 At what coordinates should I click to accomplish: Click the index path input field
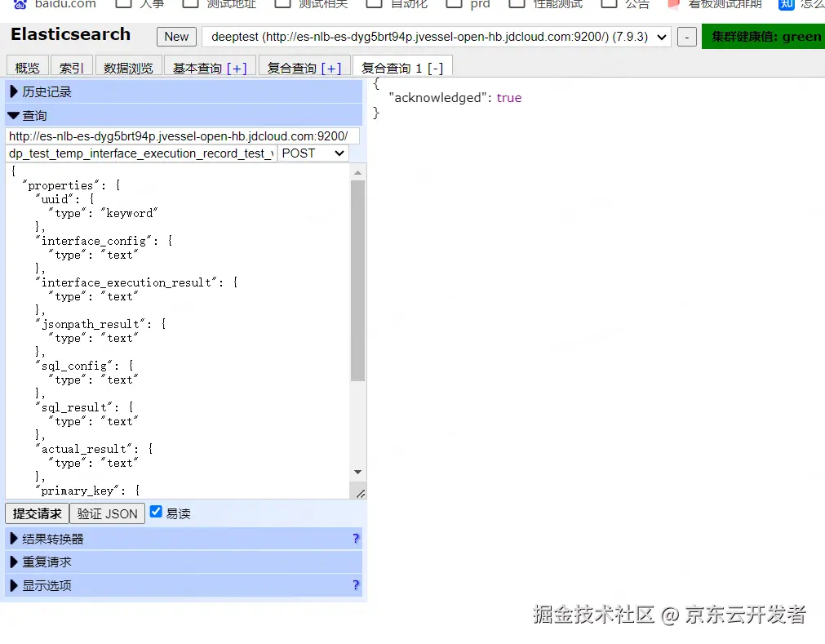(141, 153)
